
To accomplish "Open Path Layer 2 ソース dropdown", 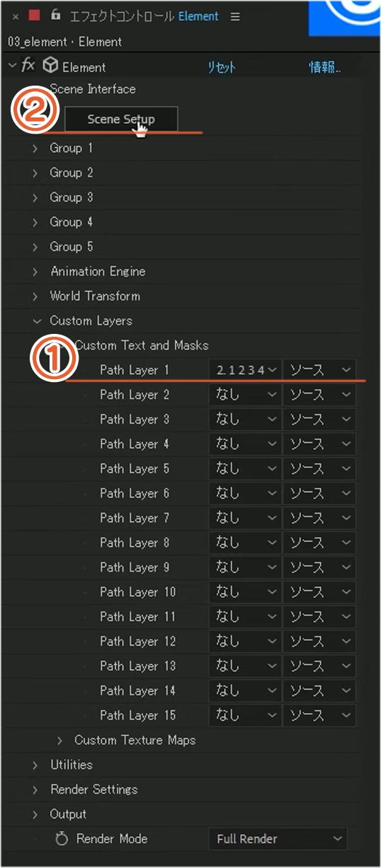I will 319,395.
